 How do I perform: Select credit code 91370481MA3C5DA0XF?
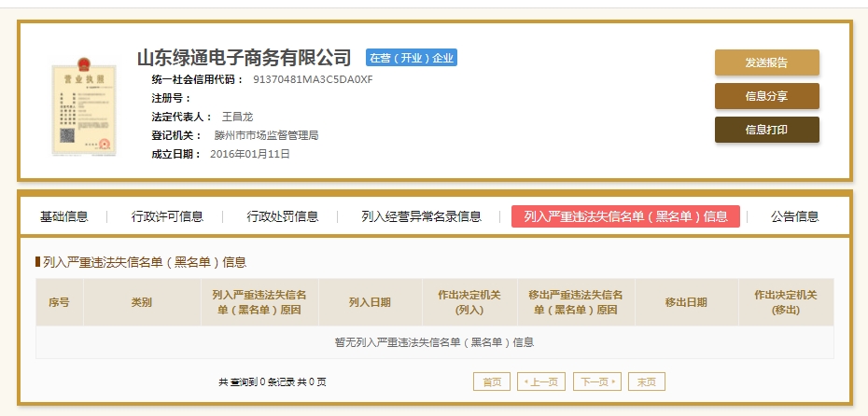(x=314, y=79)
